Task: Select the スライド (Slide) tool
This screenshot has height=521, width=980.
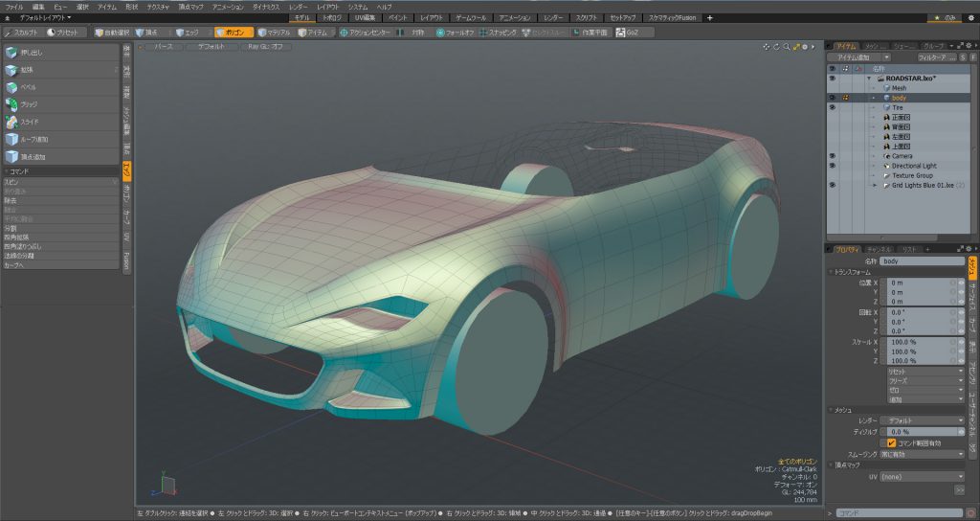Action: click(60, 122)
